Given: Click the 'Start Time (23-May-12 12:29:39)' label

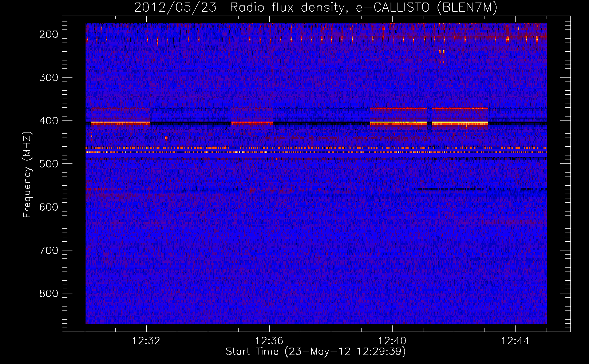Looking at the screenshot, I should coord(316,352).
